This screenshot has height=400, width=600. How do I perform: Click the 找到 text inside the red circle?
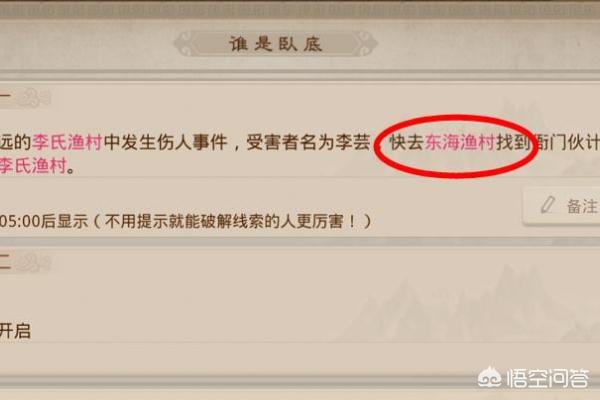point(514,143)
